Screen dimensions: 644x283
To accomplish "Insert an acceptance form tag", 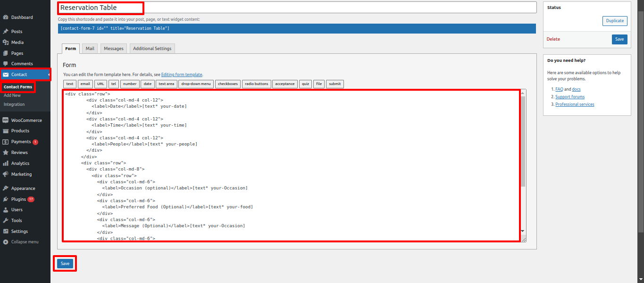I will tap(285, 84).
